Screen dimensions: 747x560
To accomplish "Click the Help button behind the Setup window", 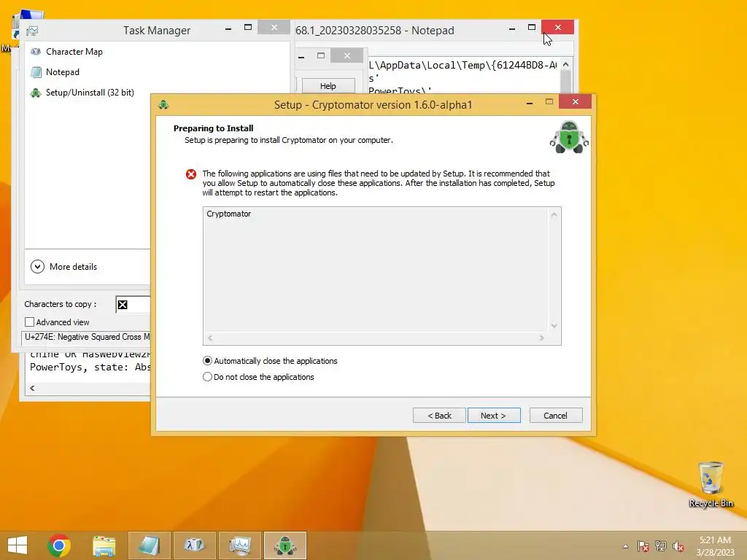I will (328, 86).
